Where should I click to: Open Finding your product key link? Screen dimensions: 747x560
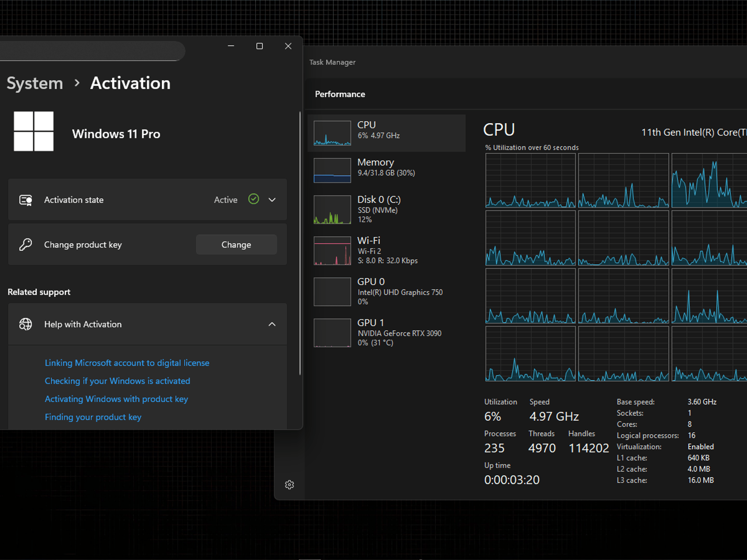[93, 417]
